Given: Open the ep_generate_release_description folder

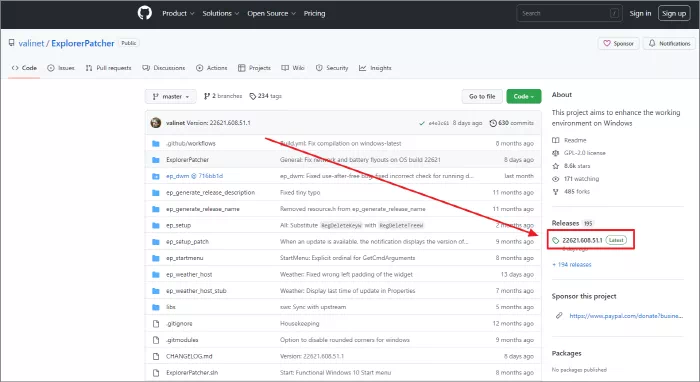Looking at the screenshot, I should pos(210,192).
